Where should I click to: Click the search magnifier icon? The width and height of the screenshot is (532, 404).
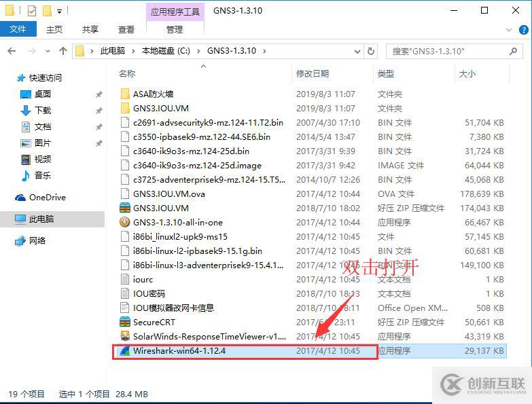[514, 51]
